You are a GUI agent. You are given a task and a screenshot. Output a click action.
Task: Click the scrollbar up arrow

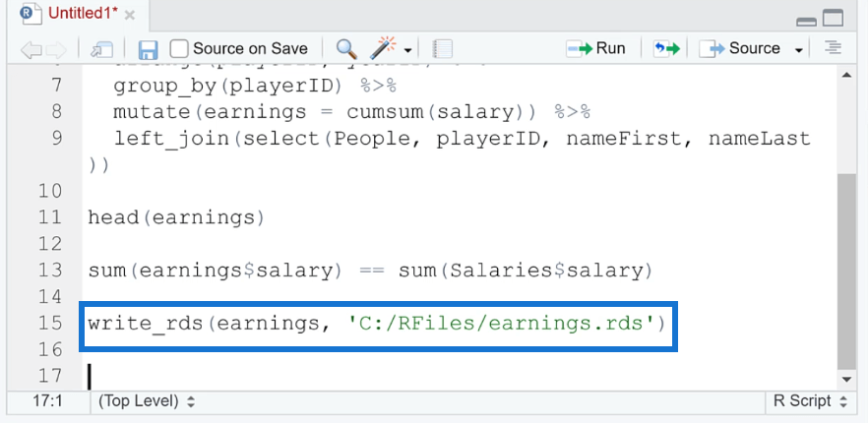coord(846,75)
